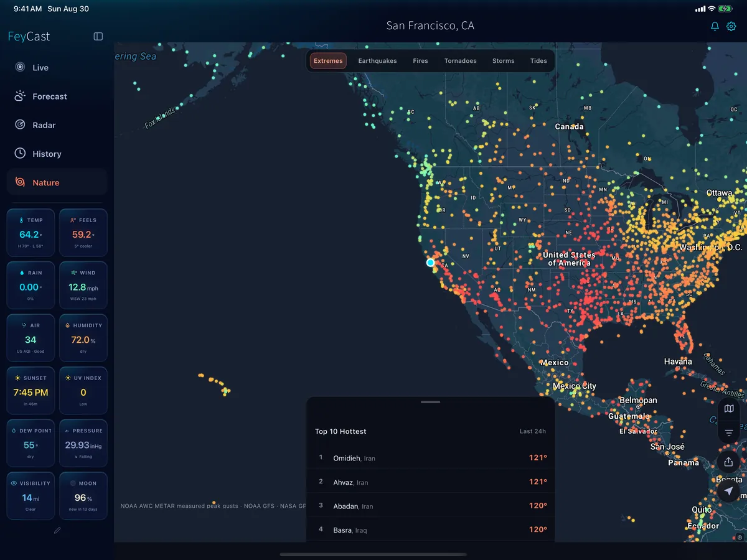
Task: Click the Ottawa map label
Action: click(x=719, y=193)
